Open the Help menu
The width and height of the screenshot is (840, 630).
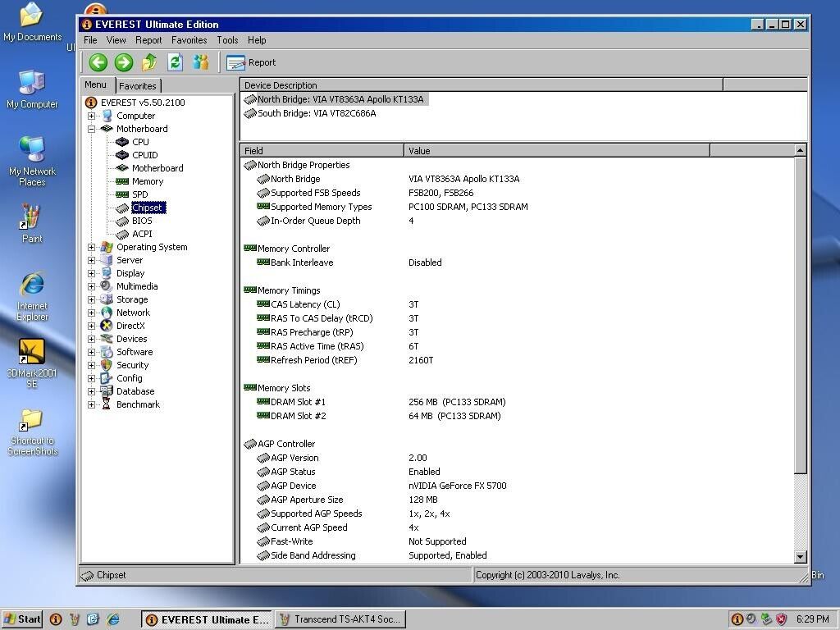pos(257,40)
